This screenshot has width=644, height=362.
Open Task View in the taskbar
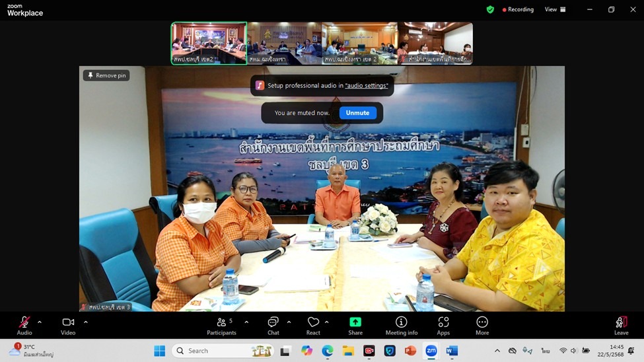point(285,351)
